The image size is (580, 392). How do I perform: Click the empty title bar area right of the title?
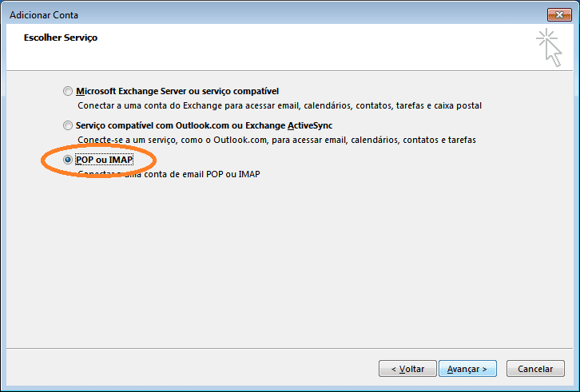320,15
